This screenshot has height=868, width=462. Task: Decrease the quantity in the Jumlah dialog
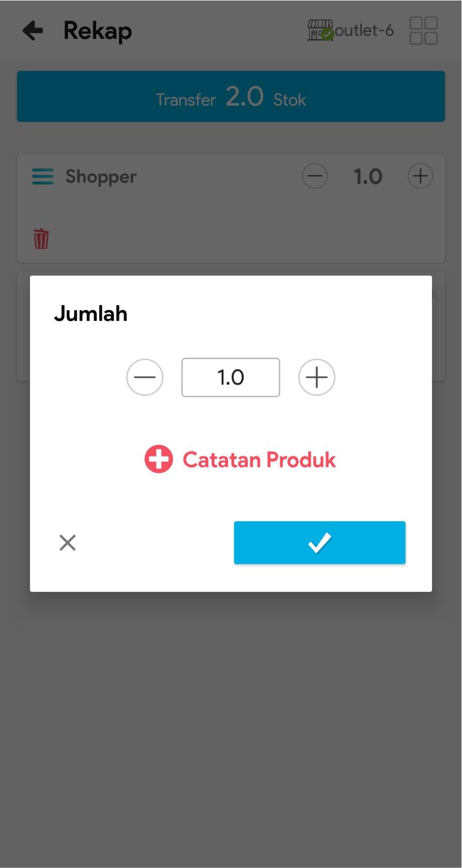[x=145, y=377]
